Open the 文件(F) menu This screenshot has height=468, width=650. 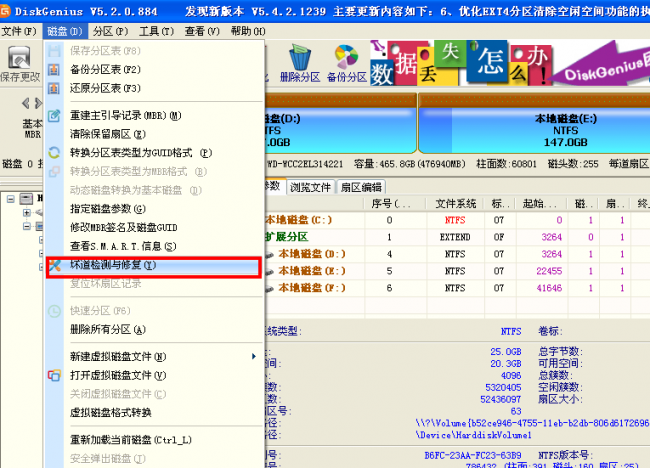point(19,31)
